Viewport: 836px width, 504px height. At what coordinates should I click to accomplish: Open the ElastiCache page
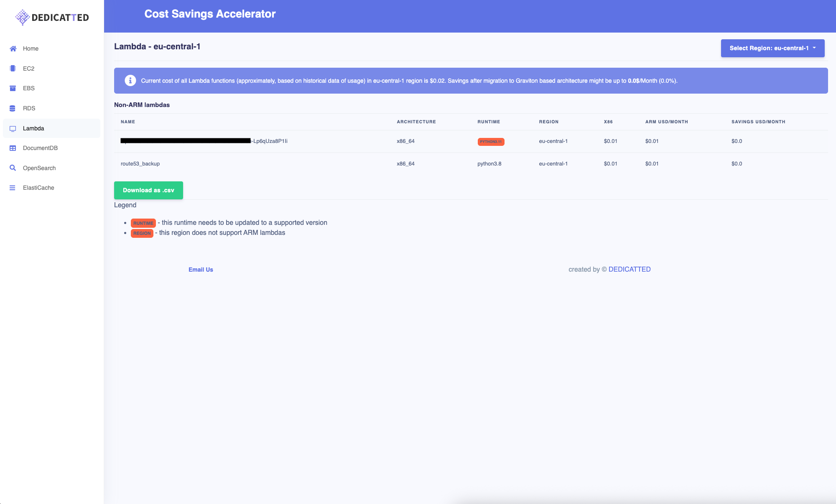click(51, 188)
